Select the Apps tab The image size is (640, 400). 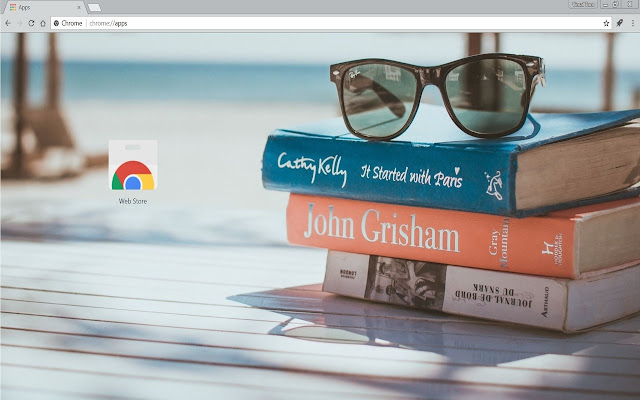[44, 7]
